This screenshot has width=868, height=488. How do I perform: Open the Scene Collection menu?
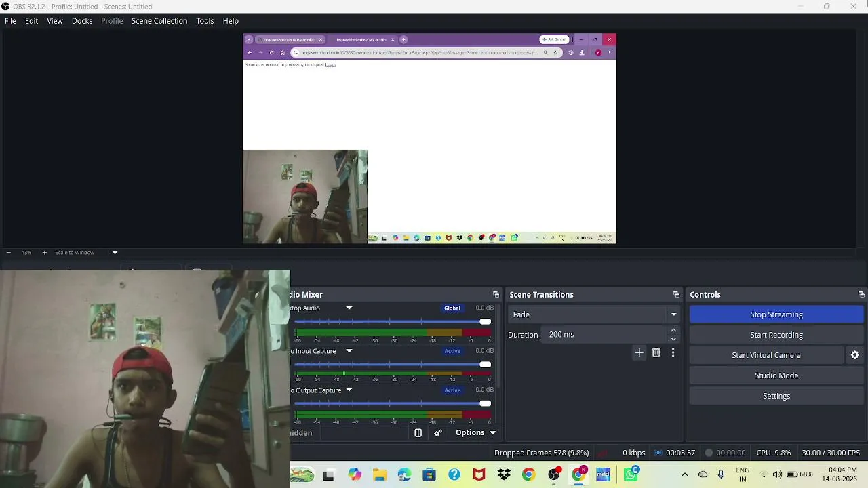[x=159, y=21]
